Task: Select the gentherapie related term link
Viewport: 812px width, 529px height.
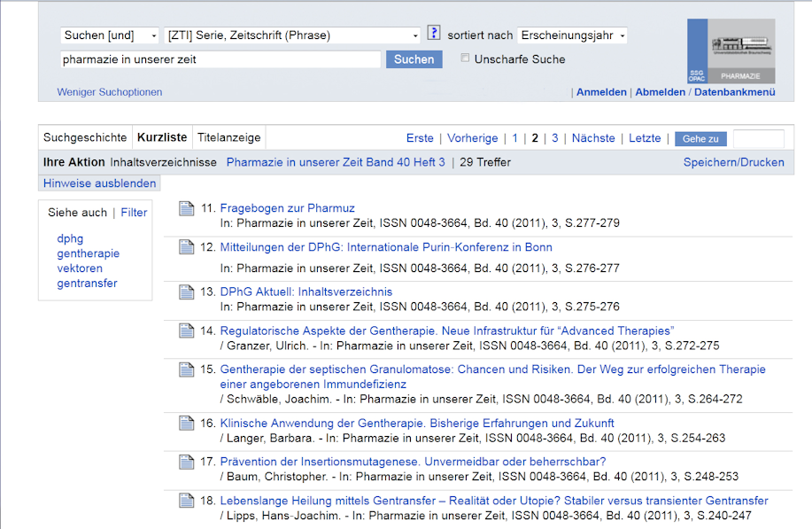Action: tap(89, 253)
